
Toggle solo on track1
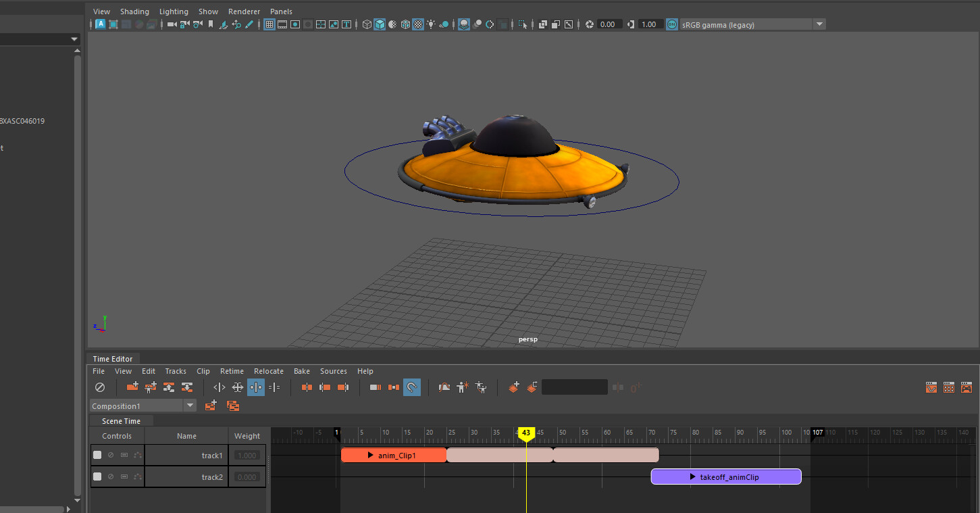124,454
